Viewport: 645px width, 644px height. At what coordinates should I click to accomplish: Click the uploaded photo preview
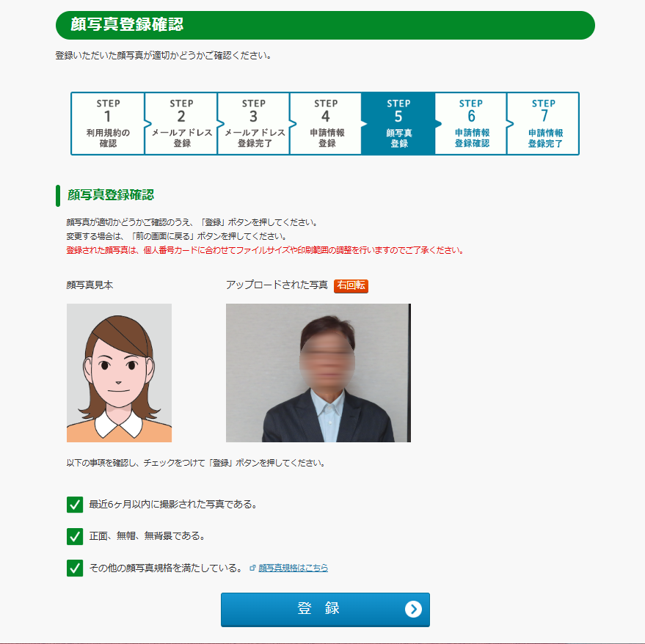(318, 373)
